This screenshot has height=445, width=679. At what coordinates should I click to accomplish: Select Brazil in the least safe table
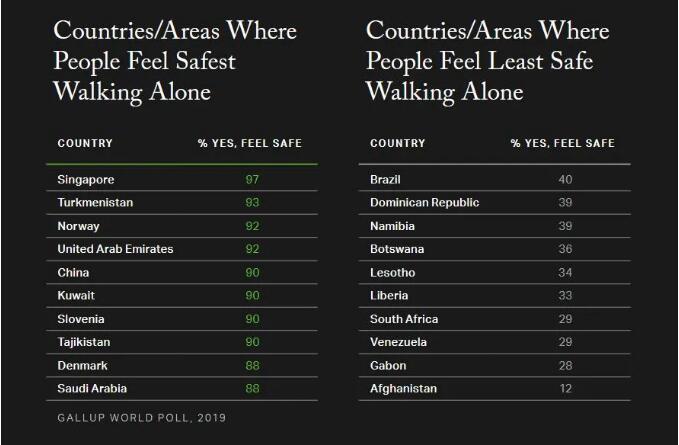click(386, 180)
